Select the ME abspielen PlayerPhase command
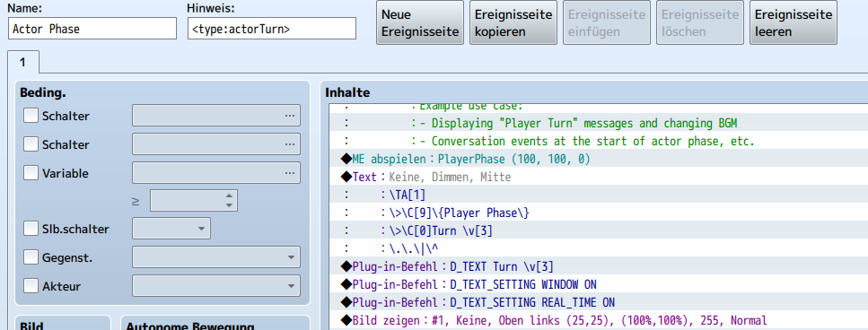868x330 pixels. coord(599,160)
